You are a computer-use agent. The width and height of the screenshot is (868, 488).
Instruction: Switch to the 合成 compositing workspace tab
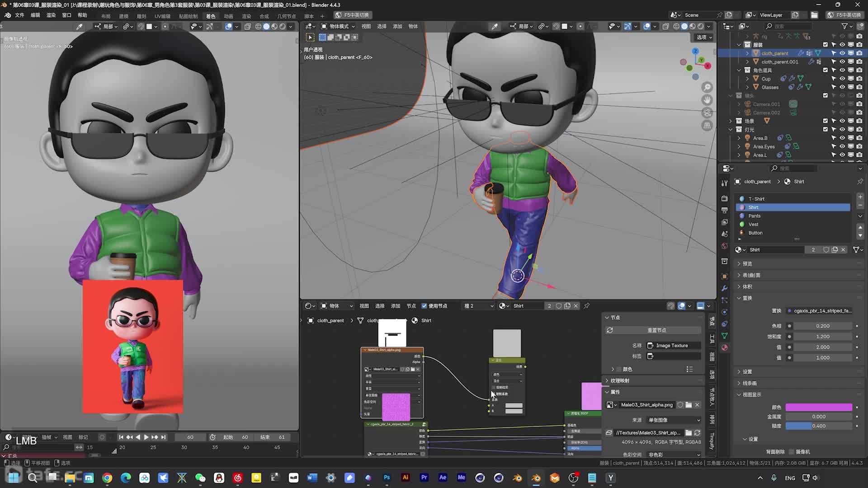(264, 16)
